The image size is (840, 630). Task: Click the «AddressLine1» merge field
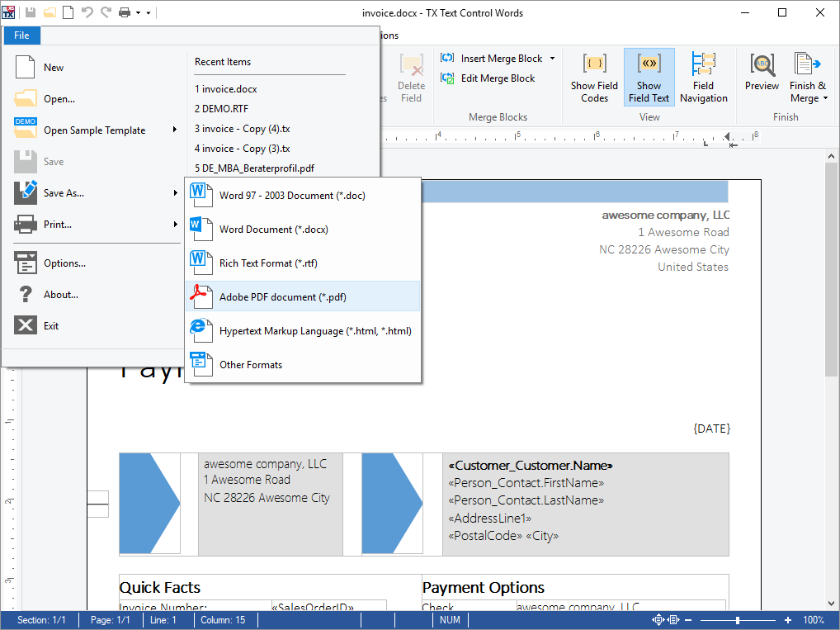(489, 518)
